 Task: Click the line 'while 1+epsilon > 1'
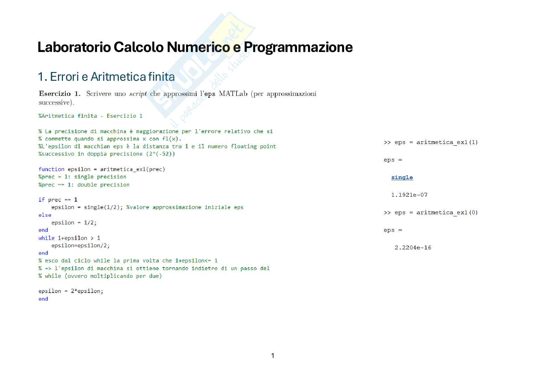point(69,238)
